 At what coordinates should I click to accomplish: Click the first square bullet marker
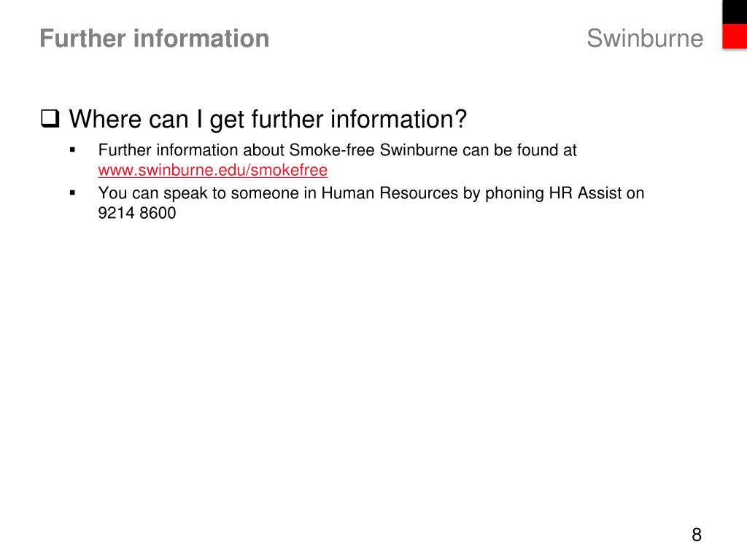click(x=72, y=150)
